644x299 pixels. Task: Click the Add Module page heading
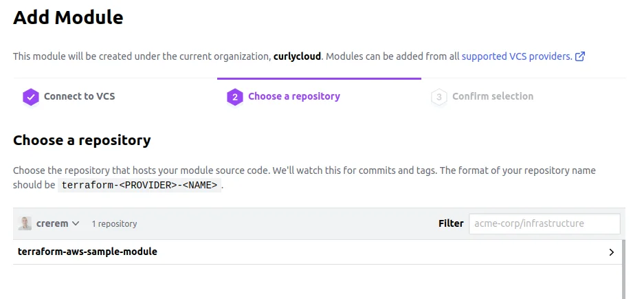(68, 18)
